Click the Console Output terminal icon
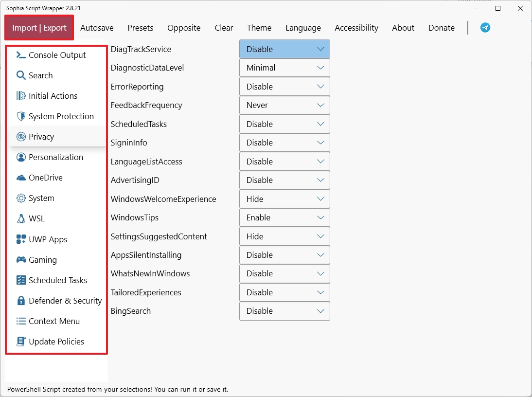Viewport: 532px width, 397px height. tap(21, 55)
